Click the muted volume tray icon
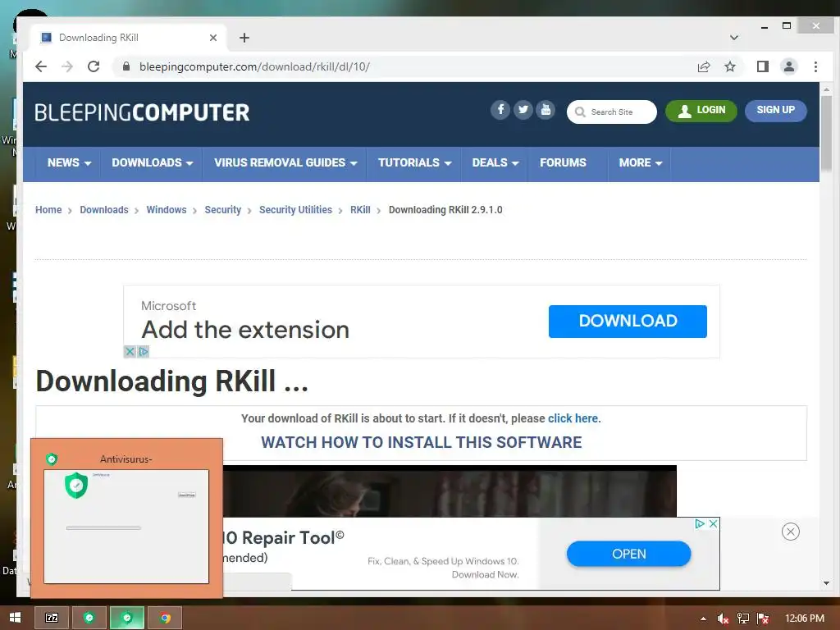Viewport: 840px width, 630px height. (x=723, y=619)
